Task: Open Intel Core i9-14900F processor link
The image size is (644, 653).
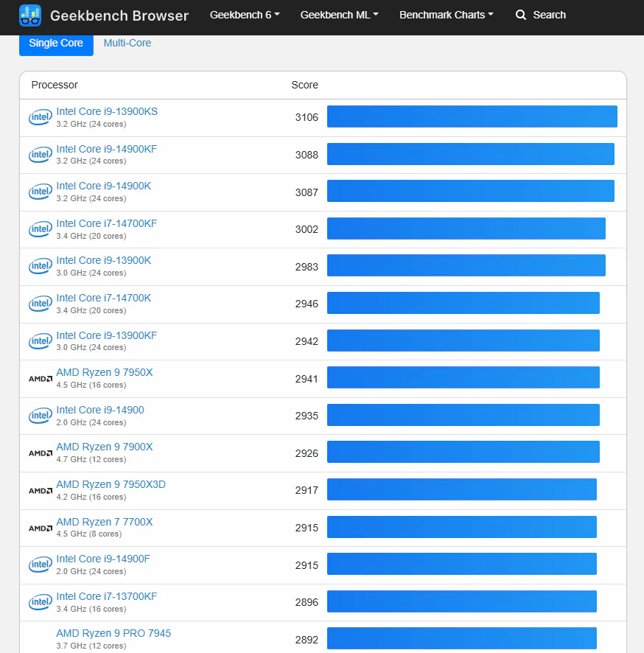Action: [103, 559]
